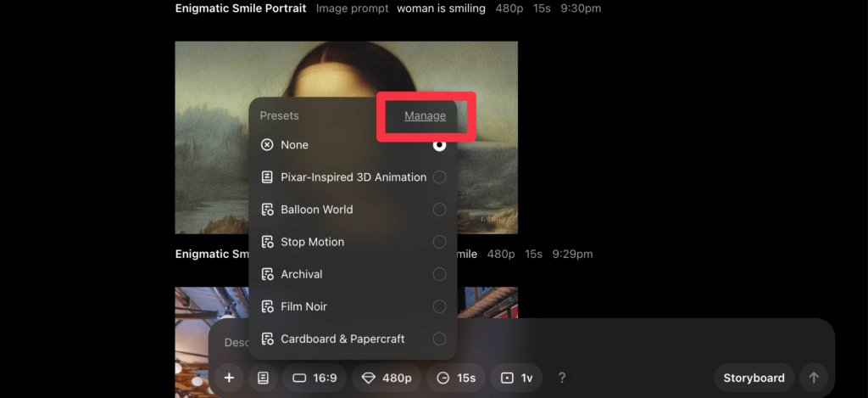Click the Enigmatic Smile Portrait title
Screen dimensions: 868x398
pyautogui.click(x=240, y=8)
